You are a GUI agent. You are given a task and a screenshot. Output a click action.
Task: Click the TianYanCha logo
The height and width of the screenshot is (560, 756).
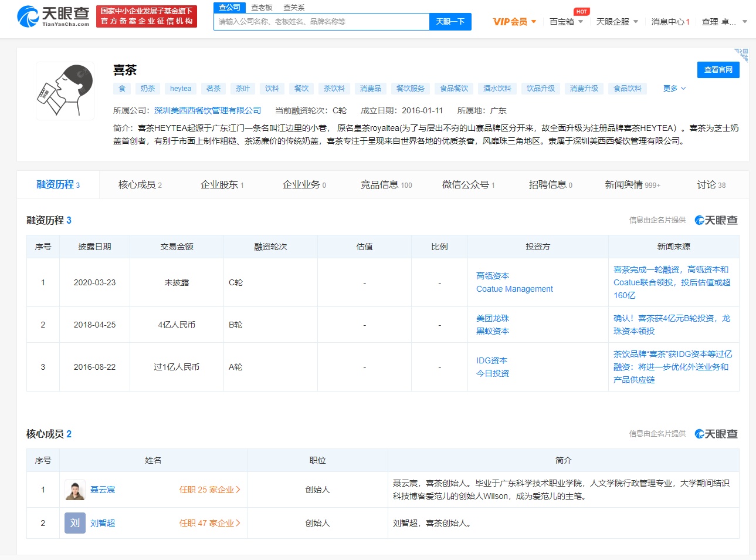pos(53,16)
